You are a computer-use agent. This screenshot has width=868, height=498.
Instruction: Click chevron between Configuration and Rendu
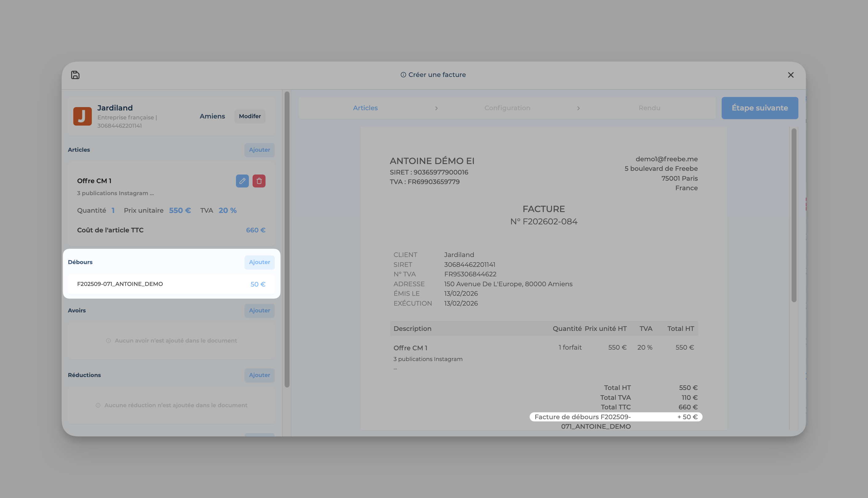578,108
